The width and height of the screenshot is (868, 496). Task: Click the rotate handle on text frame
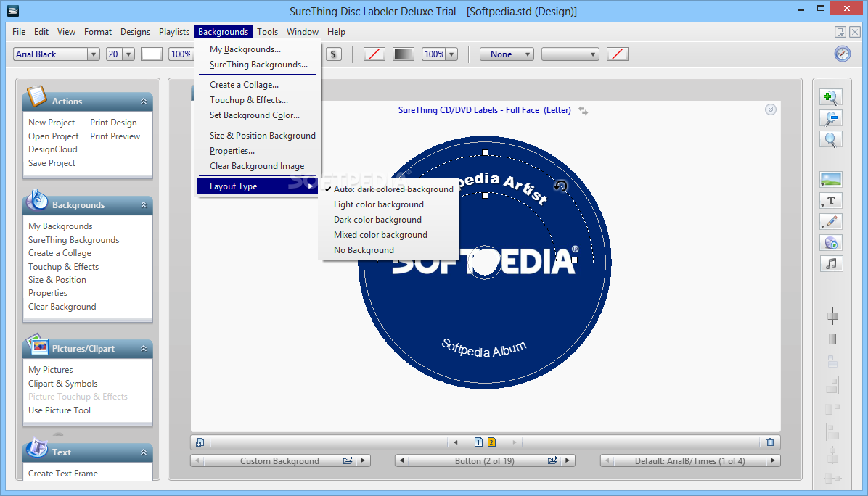(561, 186)
